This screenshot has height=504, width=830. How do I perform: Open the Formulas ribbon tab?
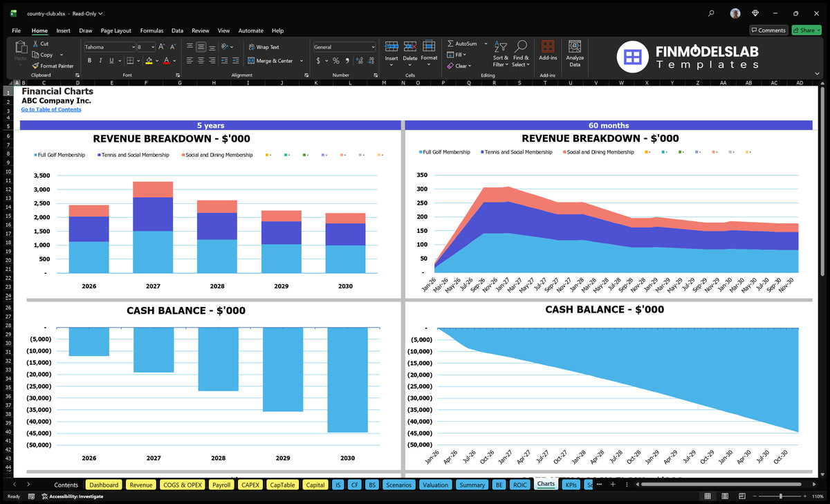point(151,30)
